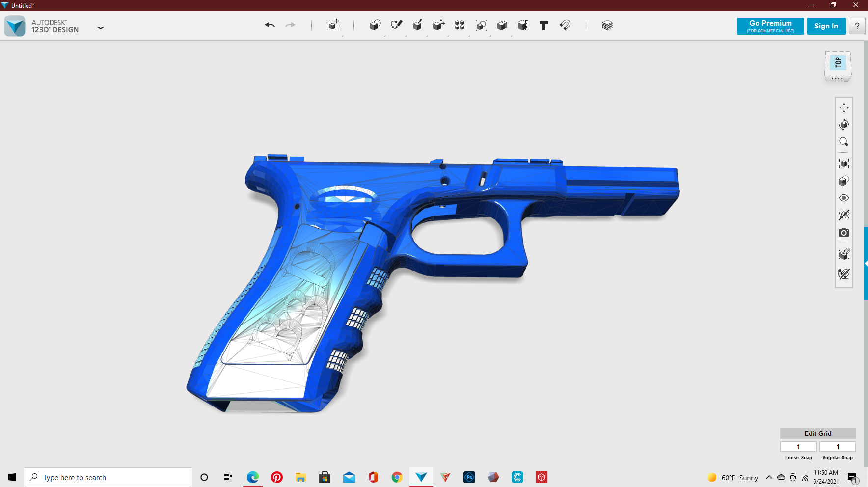
Task: Toggle object visibility with the eye icon
Action: pyautogui.click(x=844, y=197)
